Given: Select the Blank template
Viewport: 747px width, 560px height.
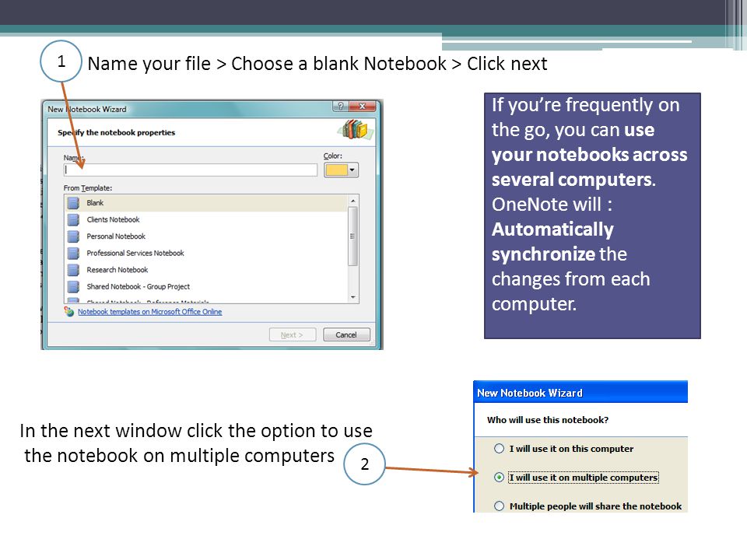Looking at the screenshot, I should coord(207,203).
